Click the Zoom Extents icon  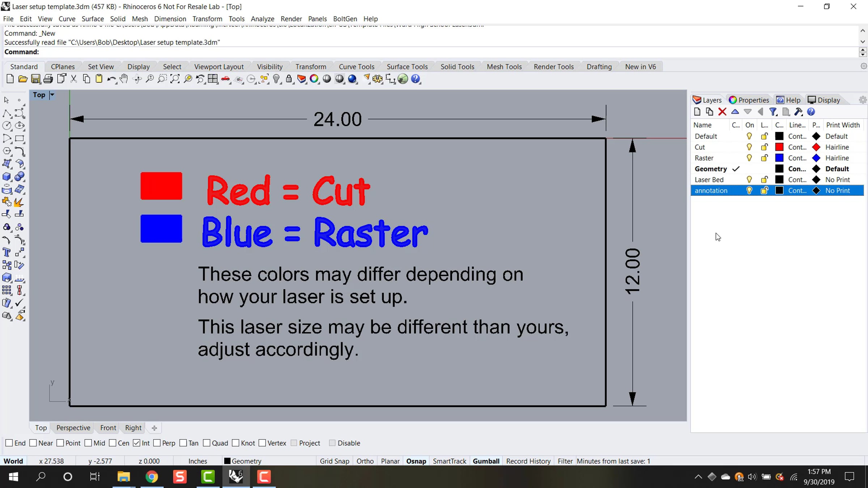[x=175, y=79]
